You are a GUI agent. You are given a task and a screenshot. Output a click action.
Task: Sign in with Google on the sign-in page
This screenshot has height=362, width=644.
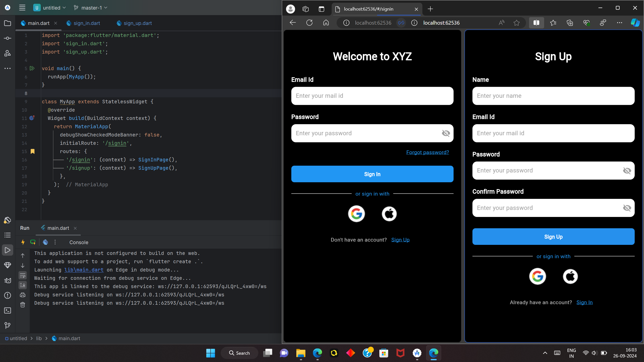point(356,213)
